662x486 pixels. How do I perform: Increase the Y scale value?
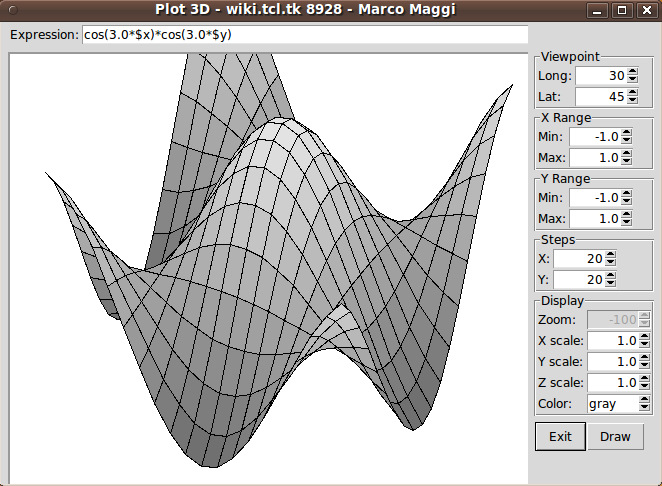click(644, 358)
